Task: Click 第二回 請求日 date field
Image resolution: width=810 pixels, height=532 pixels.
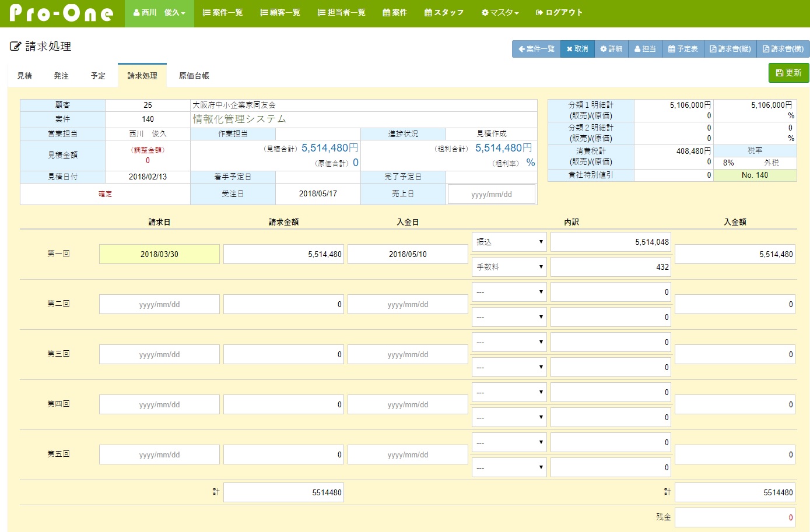Action: coord(159,304)
